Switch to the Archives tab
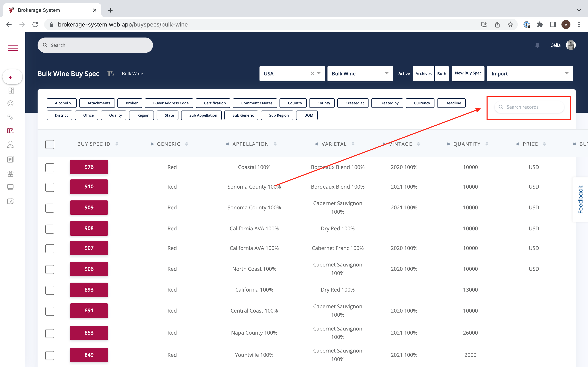 point(423,74)
